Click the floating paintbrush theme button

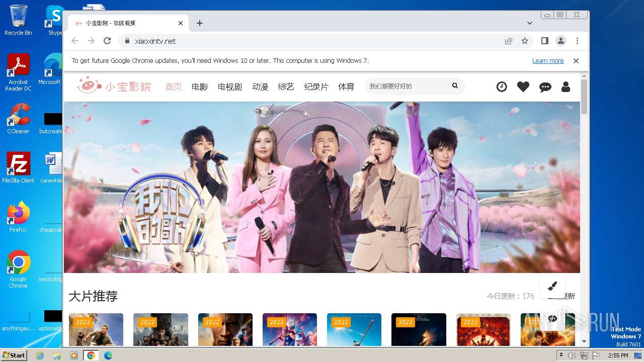coord(552,286)
